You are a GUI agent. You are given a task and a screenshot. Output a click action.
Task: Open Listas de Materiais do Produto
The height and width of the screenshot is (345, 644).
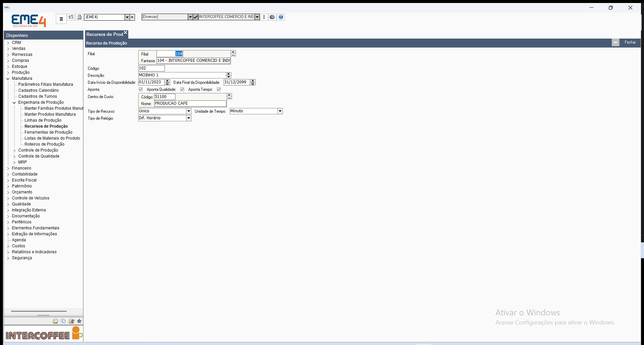(x=52, y=138)
